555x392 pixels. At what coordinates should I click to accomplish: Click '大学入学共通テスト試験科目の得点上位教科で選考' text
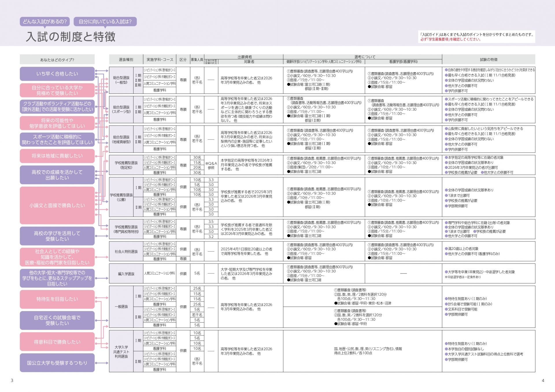[484, 354]
